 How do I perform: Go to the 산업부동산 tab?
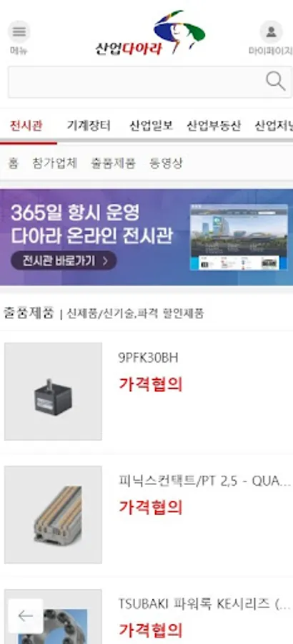coord(214,126)
